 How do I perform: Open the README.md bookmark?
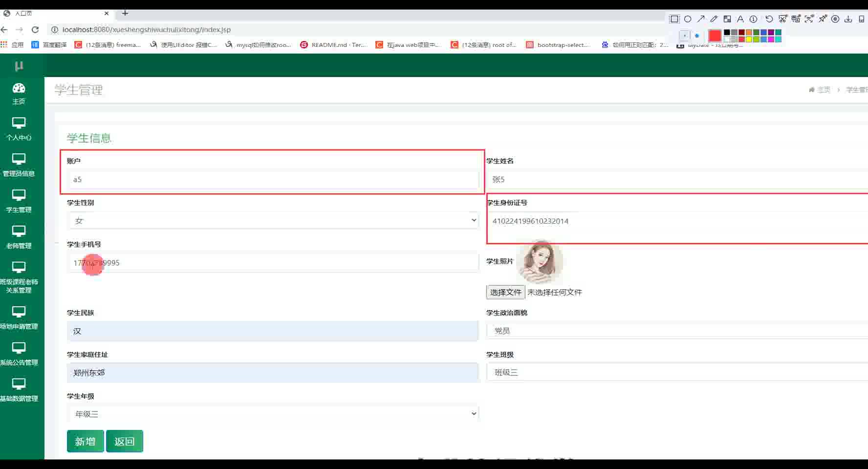[x=334, y=44]
